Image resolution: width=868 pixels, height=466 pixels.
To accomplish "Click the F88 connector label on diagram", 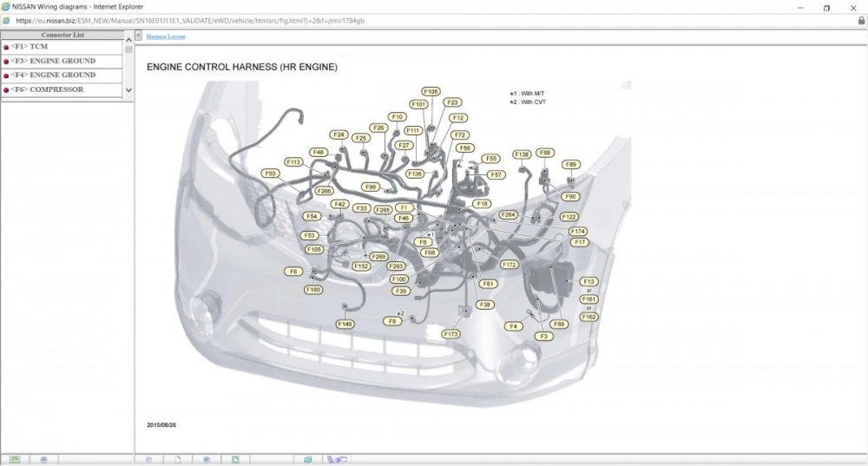I will [545, 153].
